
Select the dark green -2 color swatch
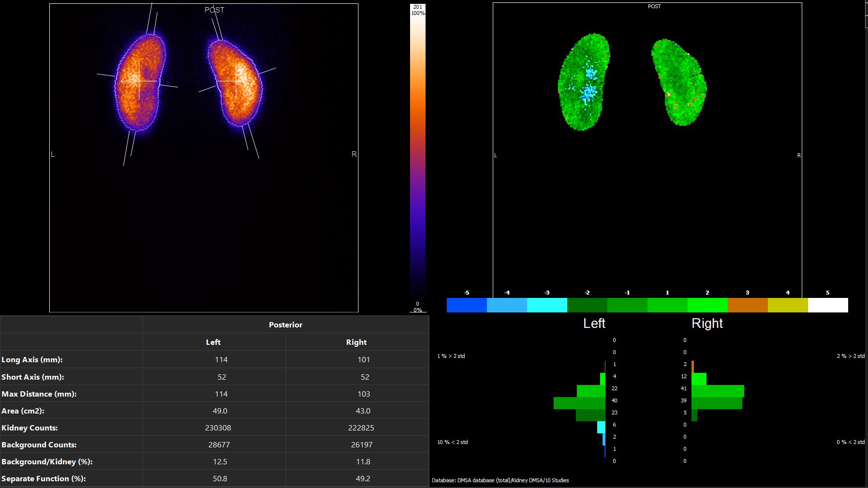[x=587, y=305]
